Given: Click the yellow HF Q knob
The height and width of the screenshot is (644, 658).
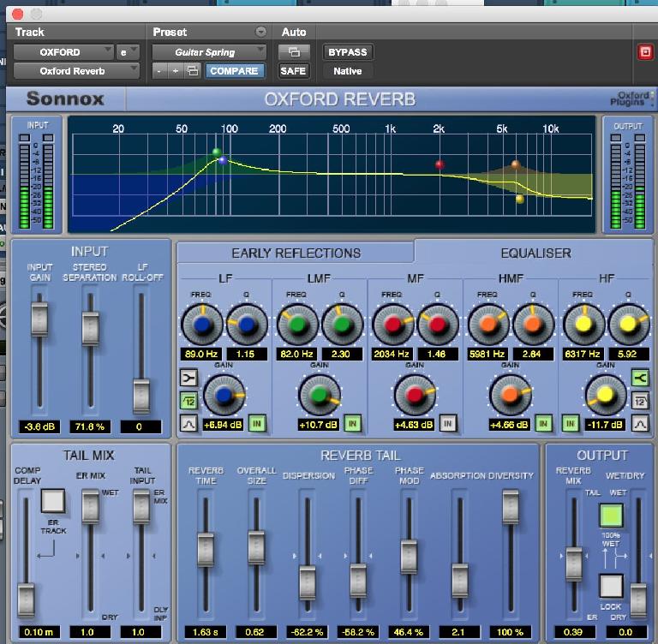Looking at the screenshot, I should [629, 325].
